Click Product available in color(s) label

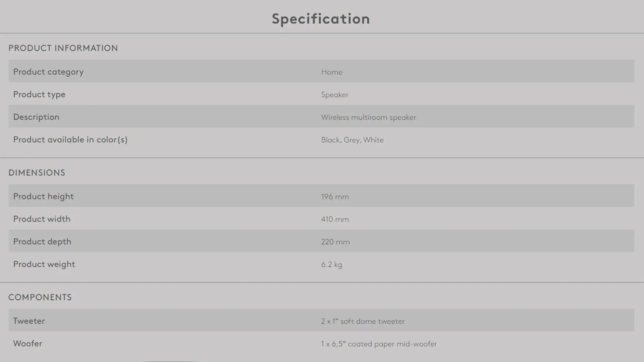click(x=70, y=140)
